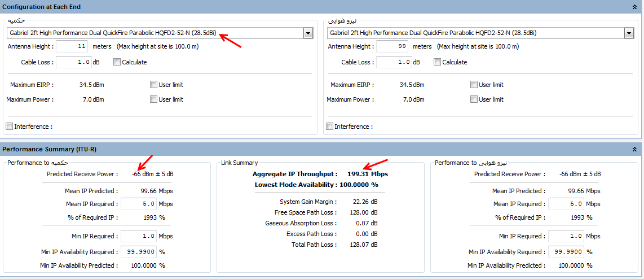Open antenna dropdown for حکمیه site

(x=308, y=33)
